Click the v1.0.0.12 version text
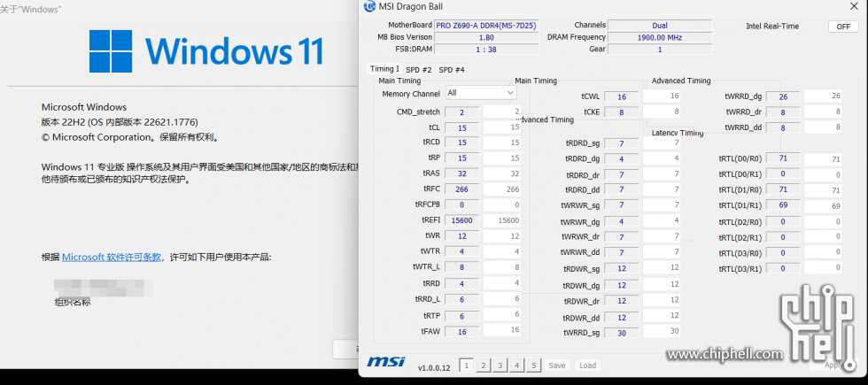This screenshot has width=868, height=385. pos(435,368)
